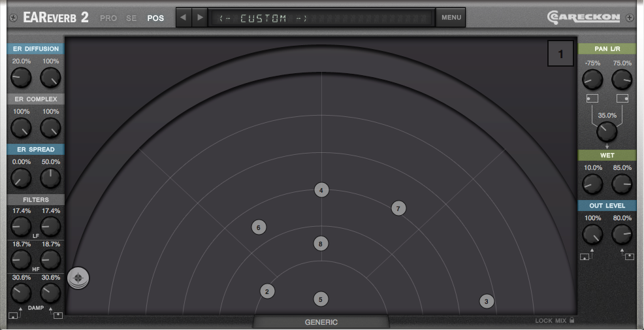The height and width of the screenshot is (330, 644).
Task: Click the left LF filter knob
Action: tap(21, 227)
